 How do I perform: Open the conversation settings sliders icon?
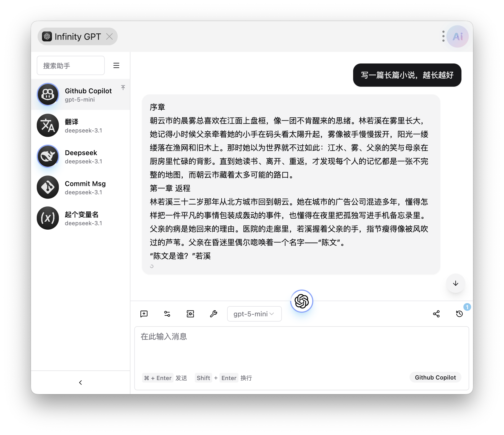(x=167, y=314)
